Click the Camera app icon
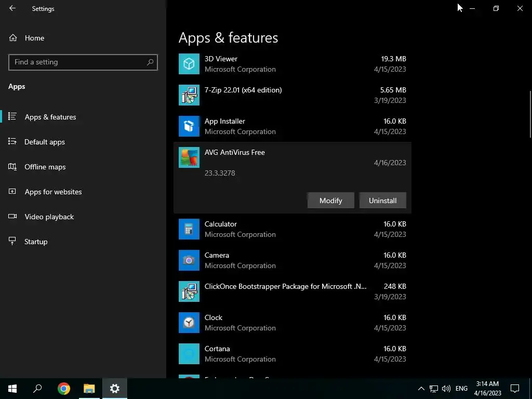The width and height of the screenshot is (532, 399). [x=189, y=260]
